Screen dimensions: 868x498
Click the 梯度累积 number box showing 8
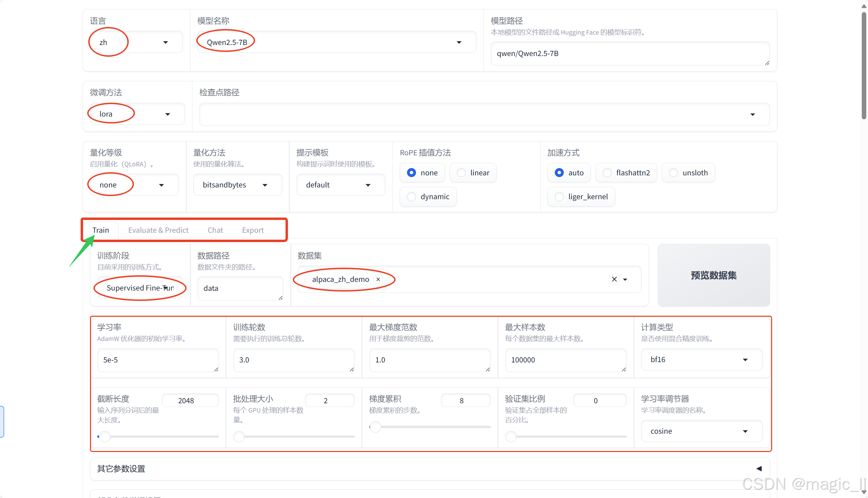tap(465, 400)
